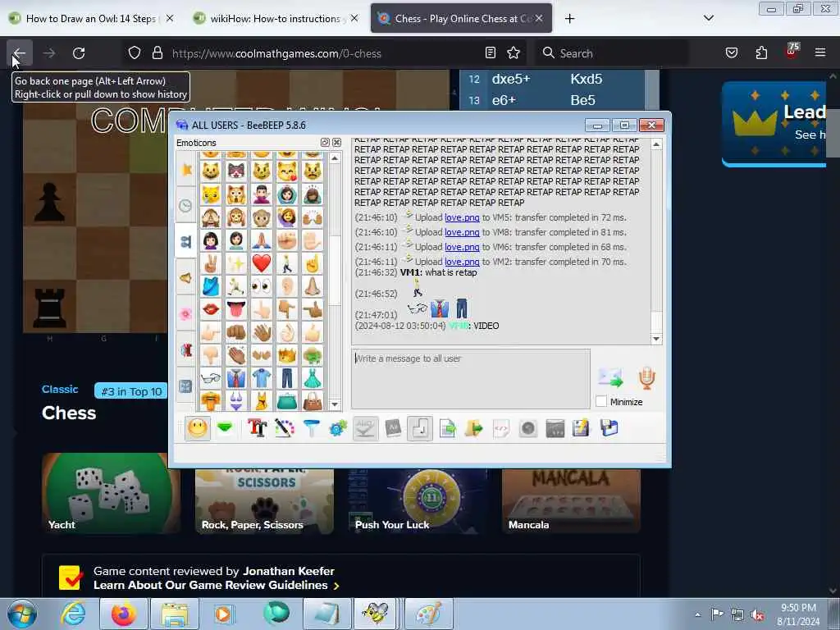The image size is (840, 630).
Task: Toggle the word completer dictionary icon
Action: (393, 428)
